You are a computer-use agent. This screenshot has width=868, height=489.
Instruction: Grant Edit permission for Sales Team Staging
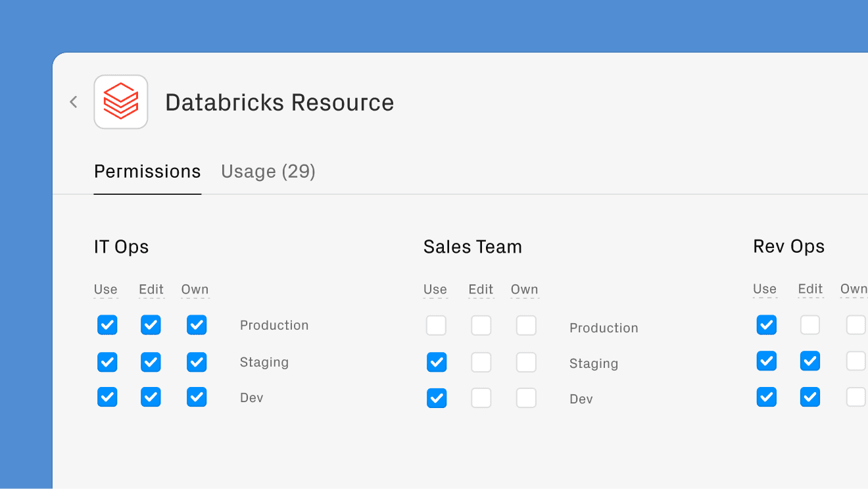(x=481, y=362)
